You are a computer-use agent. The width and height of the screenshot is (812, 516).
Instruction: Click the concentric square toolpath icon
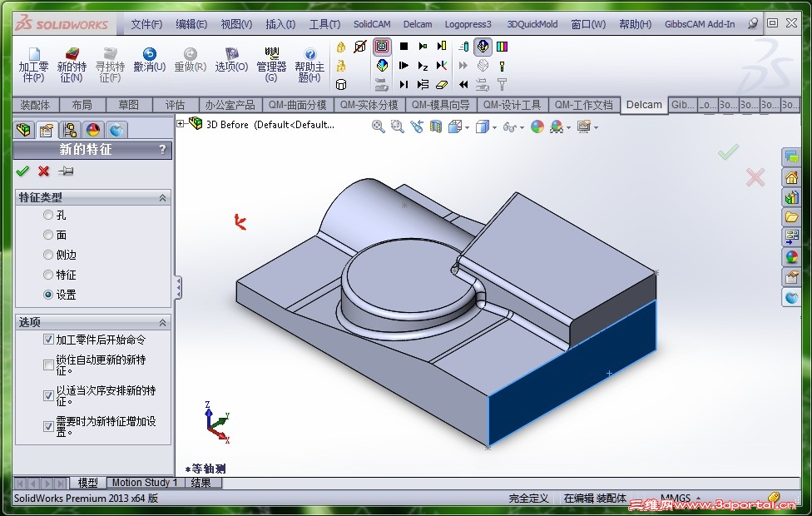click(x=382, y=47)
